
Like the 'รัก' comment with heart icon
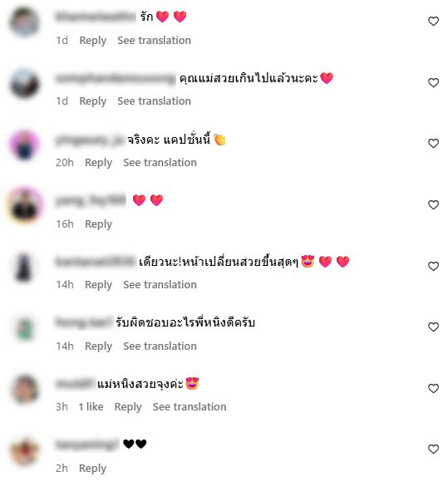click(433, 22)
